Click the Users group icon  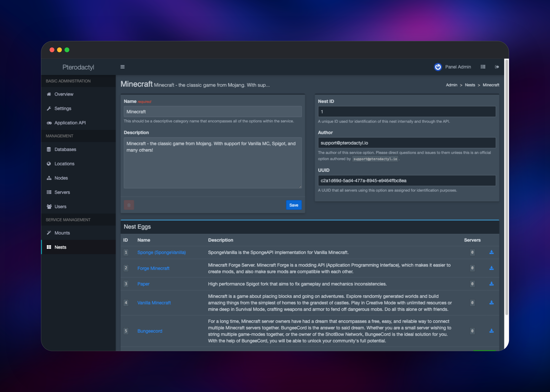(49, 207)
